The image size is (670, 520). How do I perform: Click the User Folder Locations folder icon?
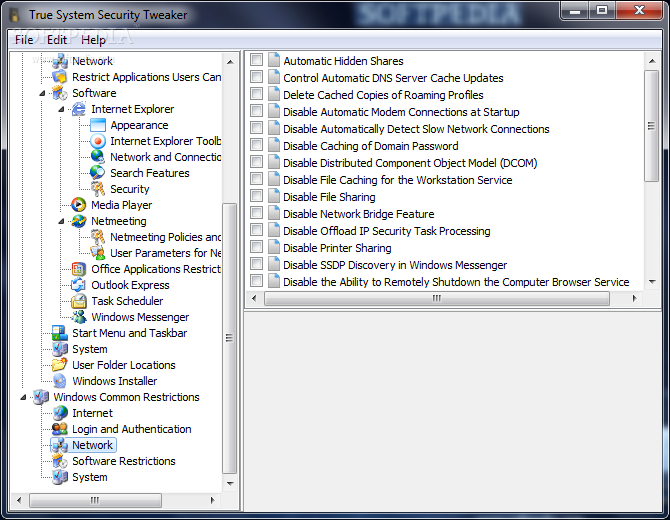[x=59, y=365]
